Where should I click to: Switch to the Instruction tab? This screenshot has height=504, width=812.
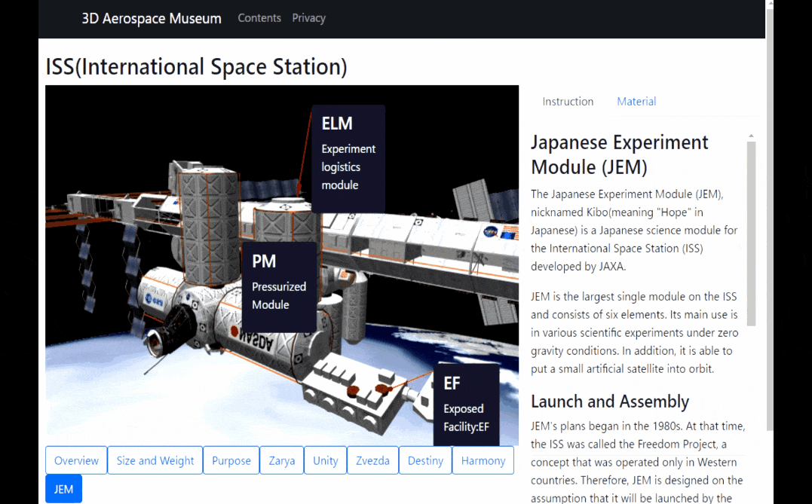tap(568, 102)
